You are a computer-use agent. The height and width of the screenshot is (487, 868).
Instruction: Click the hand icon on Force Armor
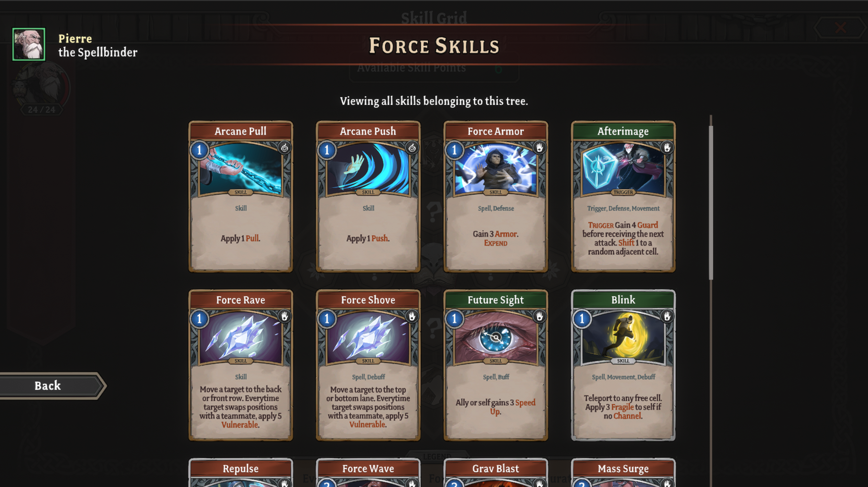(x=539, y=148)
